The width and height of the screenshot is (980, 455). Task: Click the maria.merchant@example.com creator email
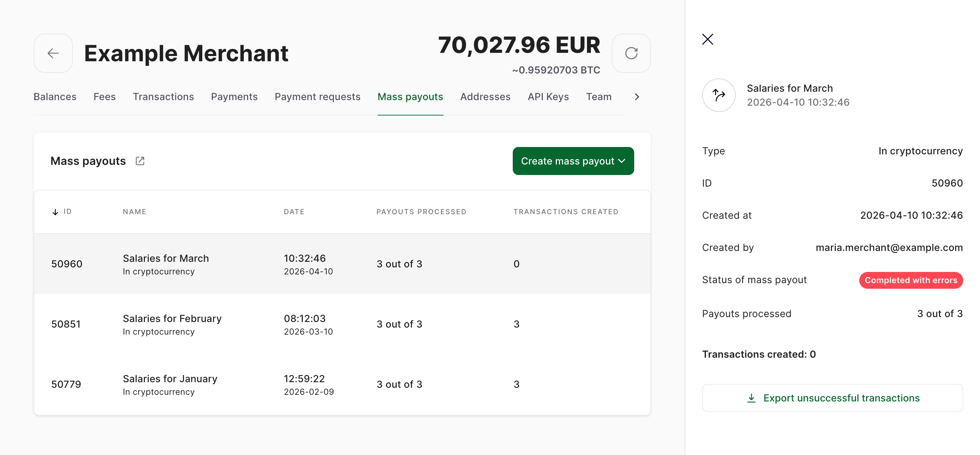[889, 248]
